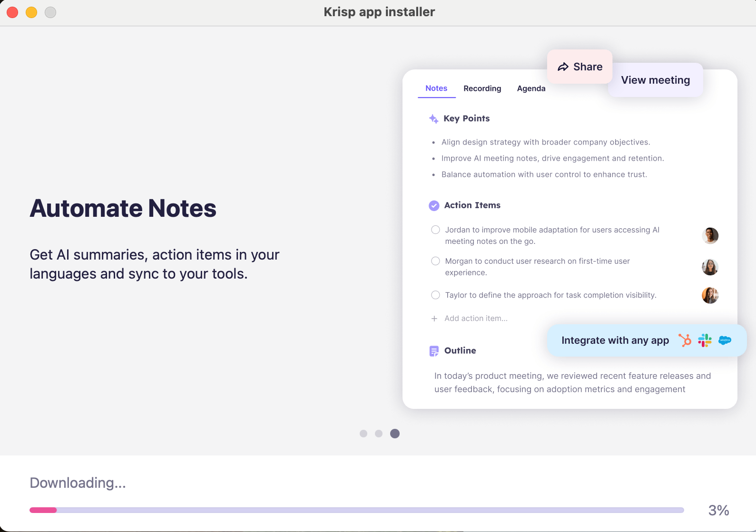The image size is (756, 532).
Task: Click the Outline document icon
Action: click(434, 351)
